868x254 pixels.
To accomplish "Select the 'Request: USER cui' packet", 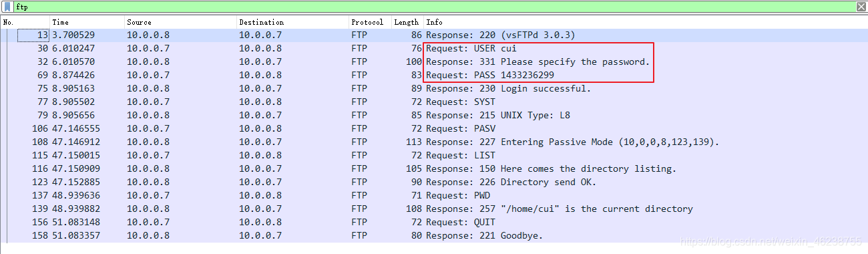I will (434, 48).
